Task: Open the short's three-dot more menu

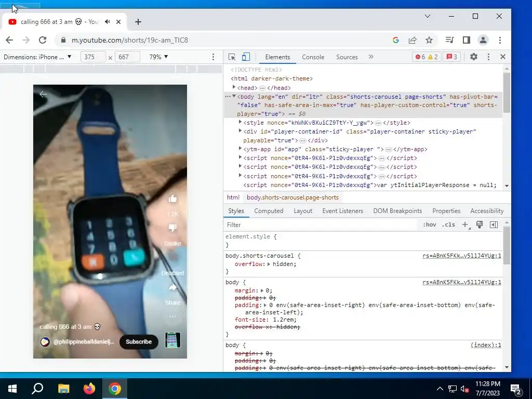Action: click(172, 316)
